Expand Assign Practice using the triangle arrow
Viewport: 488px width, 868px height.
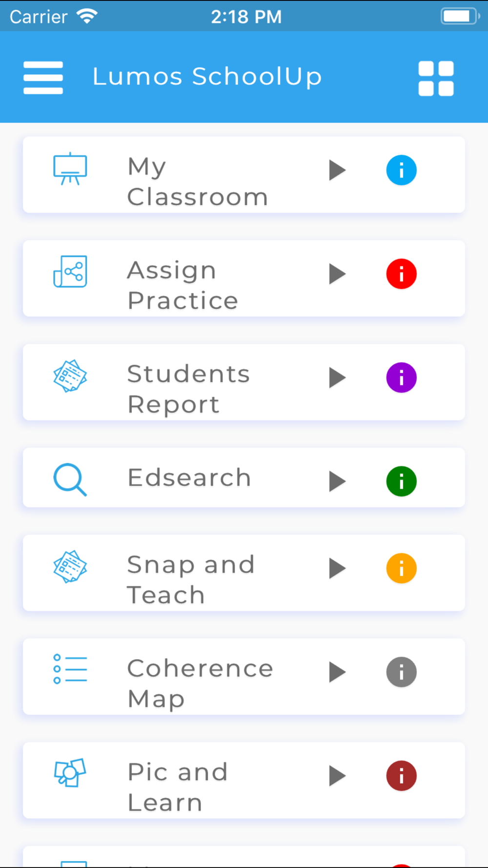337,274
